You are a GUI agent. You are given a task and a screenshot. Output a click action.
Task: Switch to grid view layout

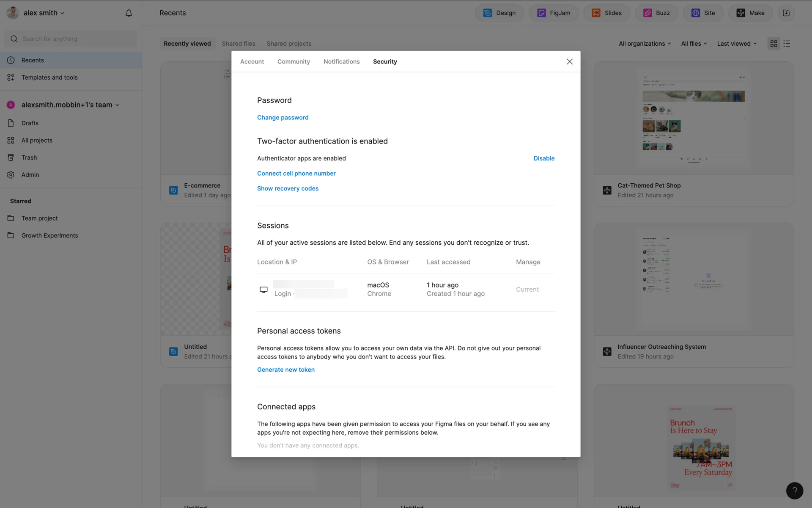pyautogui.click(x=774, y=44)
